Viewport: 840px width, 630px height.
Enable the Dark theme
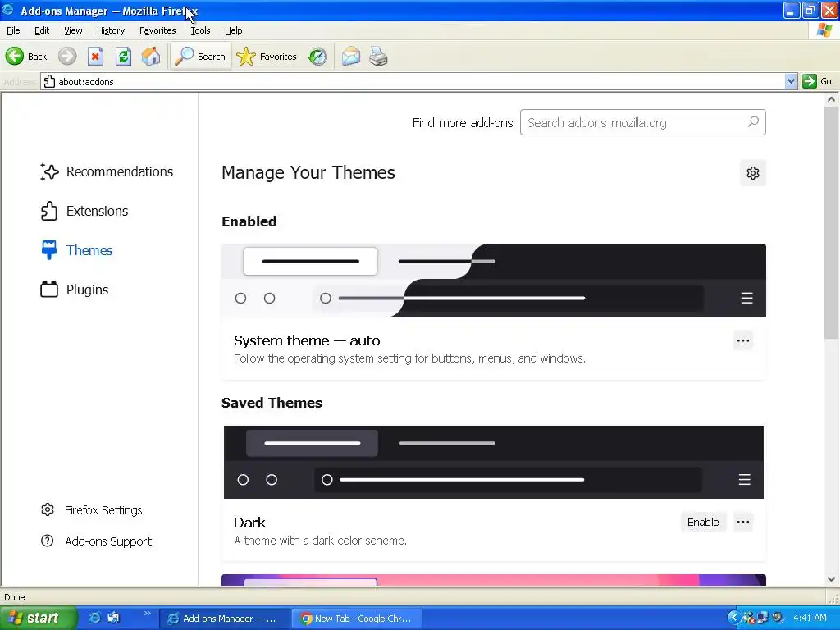(x=703, y=523)
